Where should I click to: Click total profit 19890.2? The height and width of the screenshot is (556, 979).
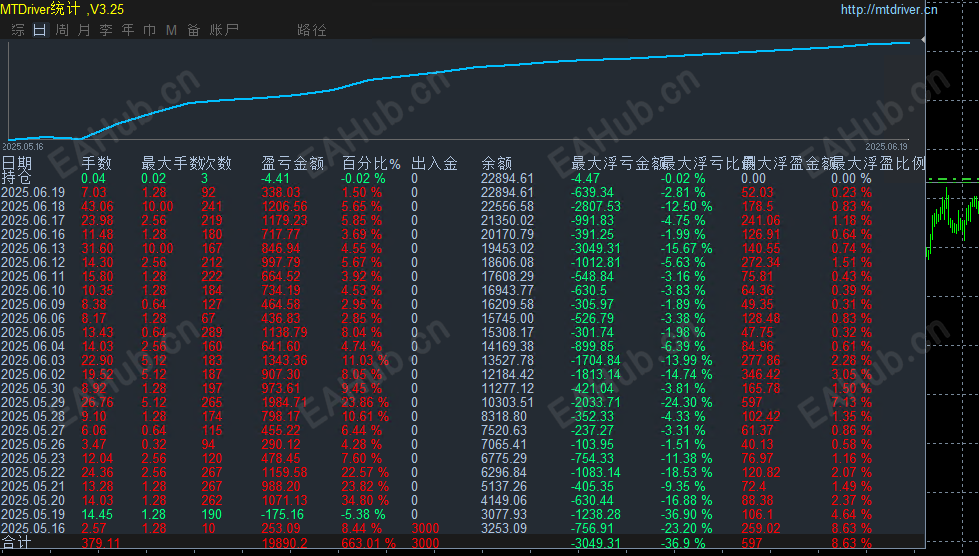[x=285, y=543]
